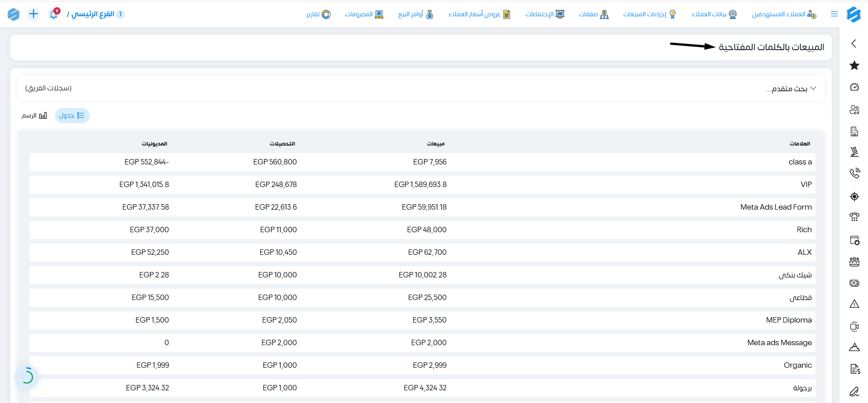This screenshot has width=868, height=403.
Task: Collapse sidebar with the back chevron
Action: pos(854,43)
